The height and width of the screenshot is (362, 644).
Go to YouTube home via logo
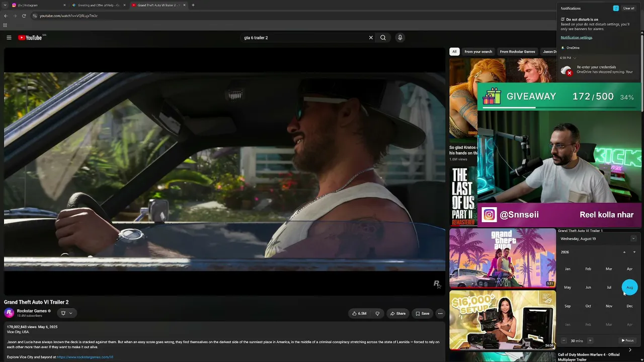point(30,38)
